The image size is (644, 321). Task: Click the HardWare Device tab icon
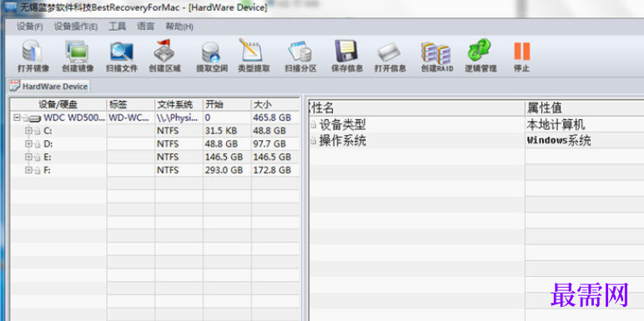point(15,86)
